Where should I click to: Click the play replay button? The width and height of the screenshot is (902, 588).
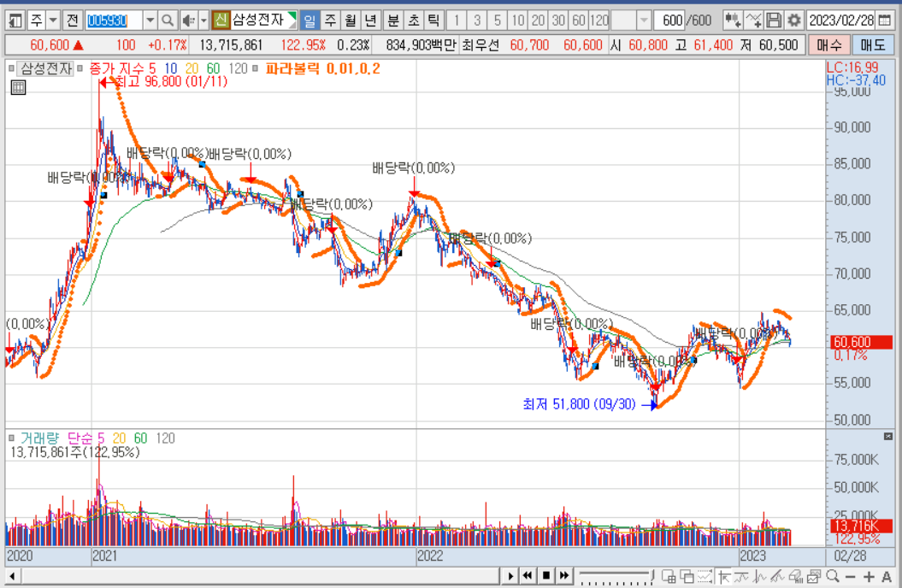510,576
